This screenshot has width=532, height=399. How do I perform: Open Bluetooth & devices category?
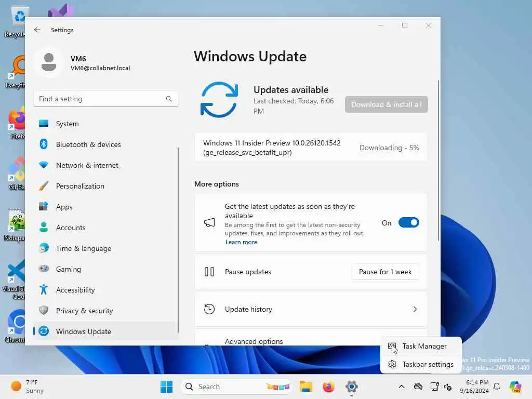pyautogui.click(x=106, y=144)
